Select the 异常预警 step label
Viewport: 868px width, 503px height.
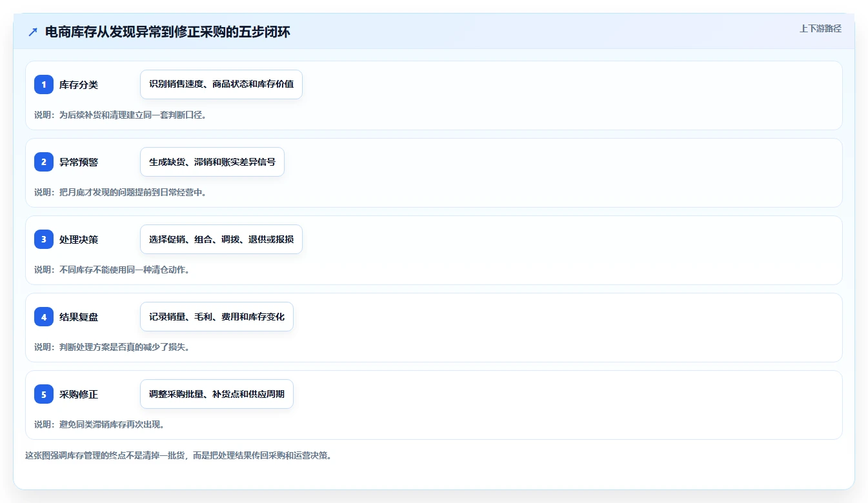pos(79,162)
